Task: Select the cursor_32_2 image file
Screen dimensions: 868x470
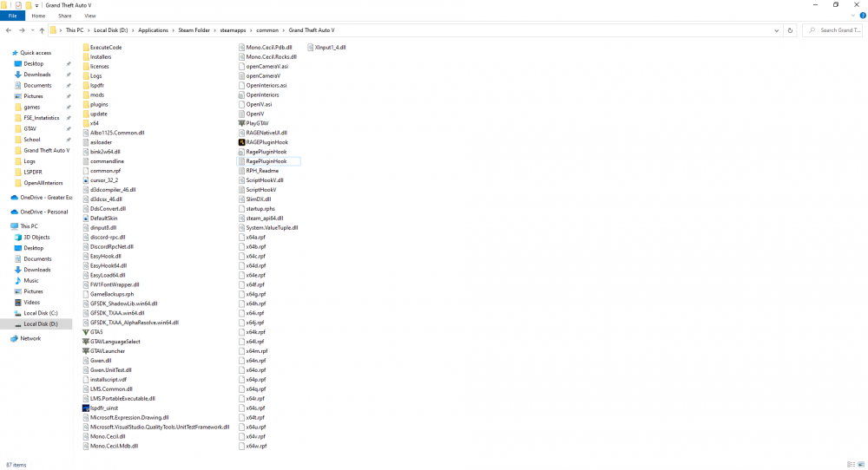Action: coord(100,180)
